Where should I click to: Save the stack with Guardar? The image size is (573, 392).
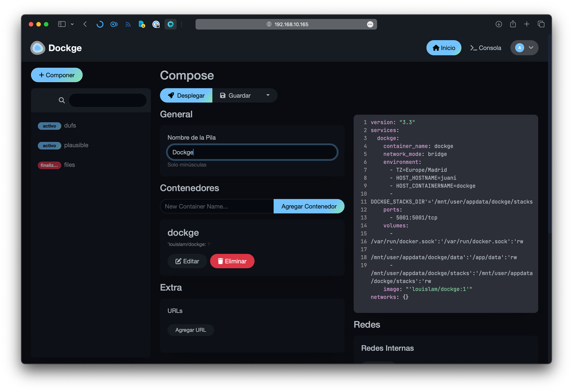tap(235, 95)
